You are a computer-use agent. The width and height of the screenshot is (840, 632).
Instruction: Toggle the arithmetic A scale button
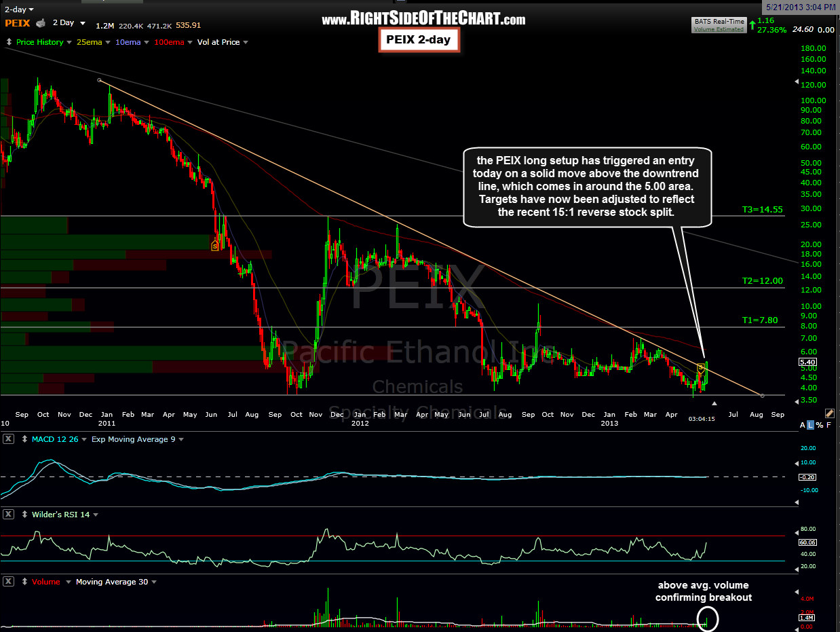point(802,425)
